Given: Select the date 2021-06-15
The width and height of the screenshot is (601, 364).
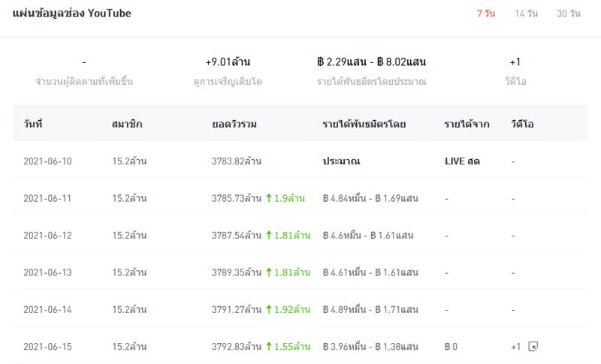Looking at the screenshot, I should [47, 347].
